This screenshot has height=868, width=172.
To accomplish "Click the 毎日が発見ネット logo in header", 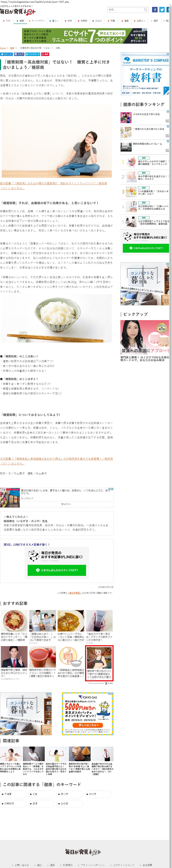I will [x=18, y=12].
